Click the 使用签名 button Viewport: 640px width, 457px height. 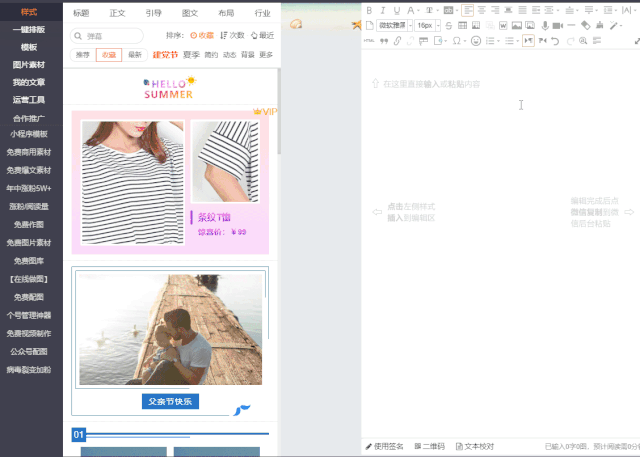point(385,446)
